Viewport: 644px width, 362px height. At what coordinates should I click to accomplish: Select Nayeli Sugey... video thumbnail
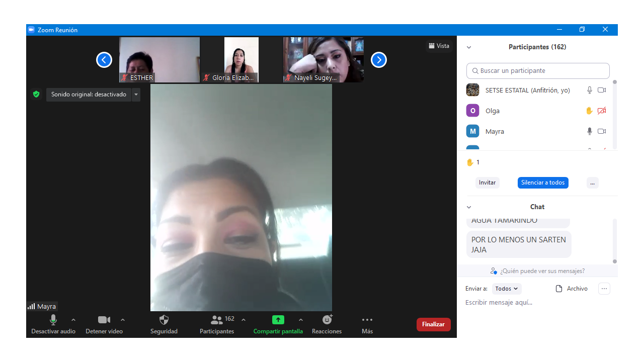pos(324,60)
